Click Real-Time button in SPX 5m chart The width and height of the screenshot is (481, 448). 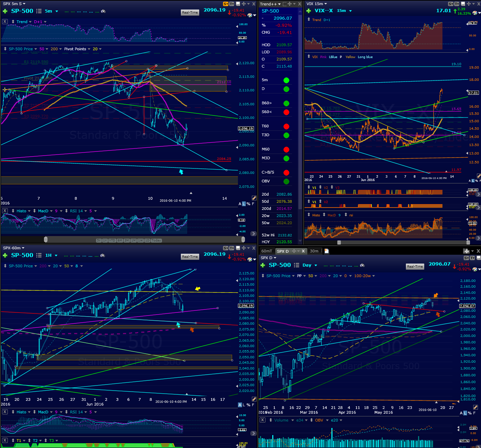click(x=190, y=13)
